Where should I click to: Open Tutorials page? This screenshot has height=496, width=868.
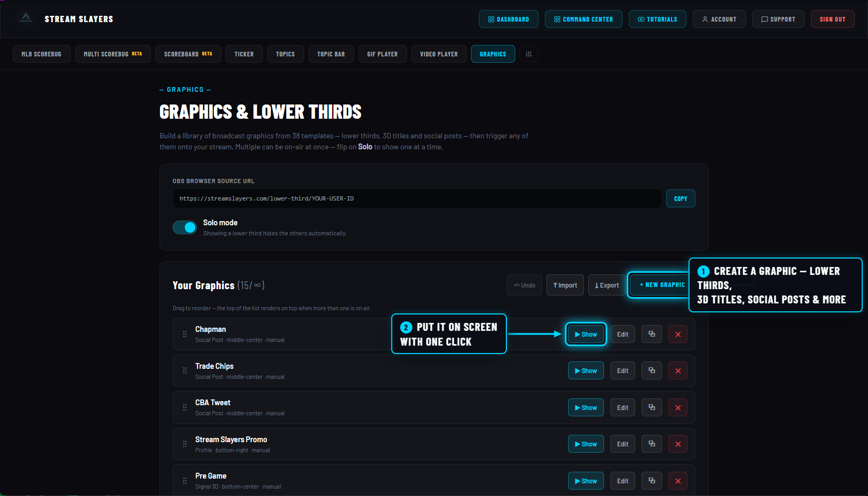coord(657,19)
